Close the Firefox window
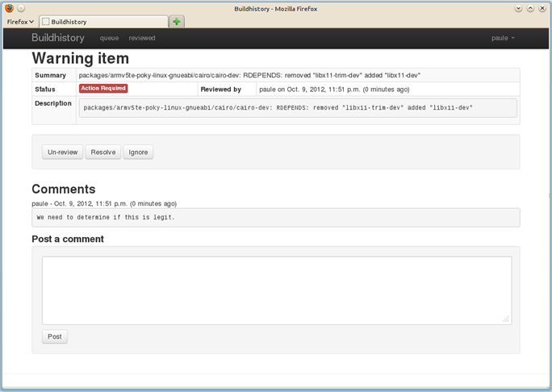This screenshot has width=552, height=392. pyautogui.click(x=542, y=8)
